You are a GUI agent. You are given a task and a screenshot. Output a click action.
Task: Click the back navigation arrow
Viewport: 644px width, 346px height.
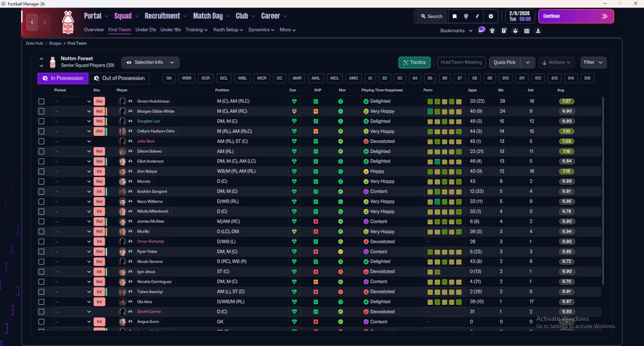[x=32, y=22]
